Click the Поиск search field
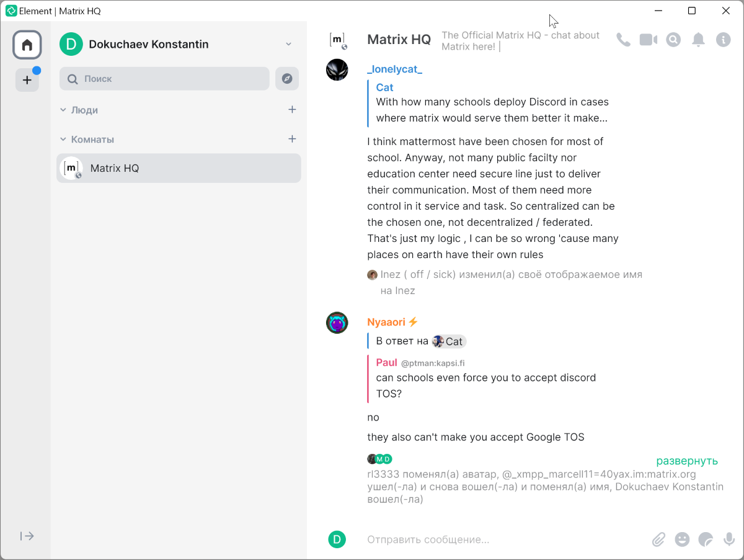This screenshot has width=744, height=560. (x=164, y=79)
